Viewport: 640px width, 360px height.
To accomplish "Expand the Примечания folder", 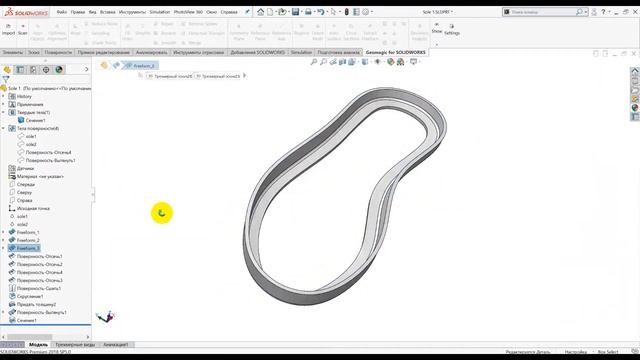I will [3, 104].
